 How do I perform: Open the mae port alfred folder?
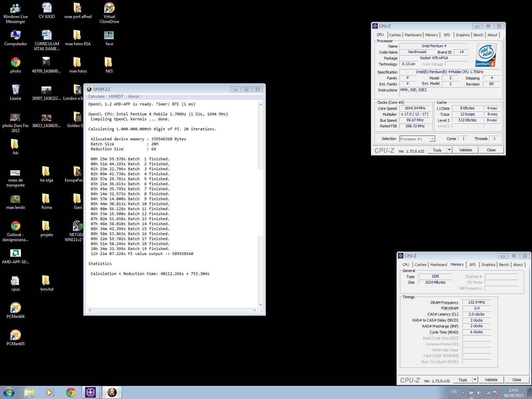pos(78,11)
